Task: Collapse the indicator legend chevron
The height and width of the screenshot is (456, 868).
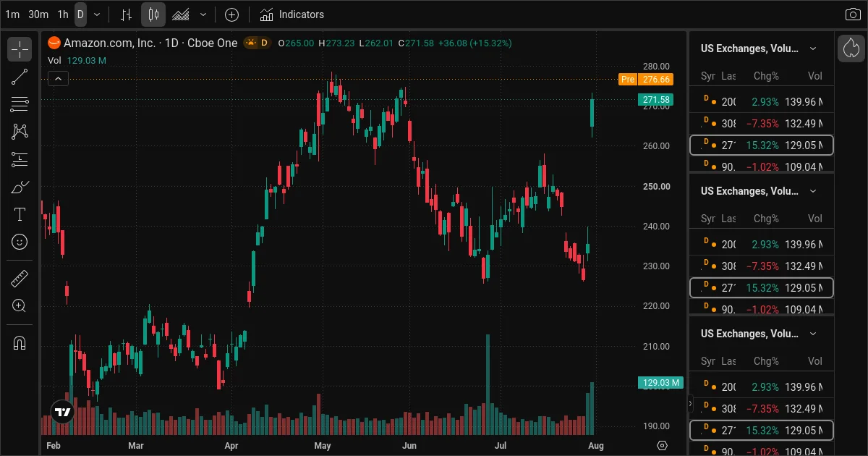Action: click(59, 79)
